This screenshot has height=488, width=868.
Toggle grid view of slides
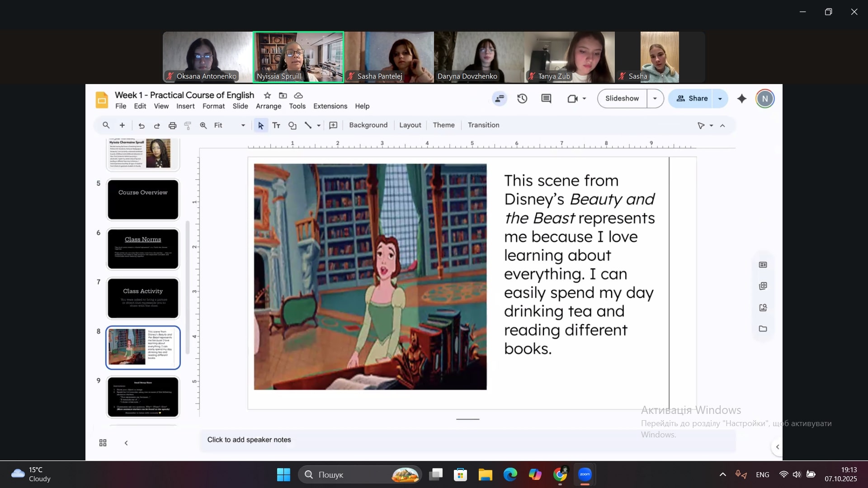pos(103,443)
